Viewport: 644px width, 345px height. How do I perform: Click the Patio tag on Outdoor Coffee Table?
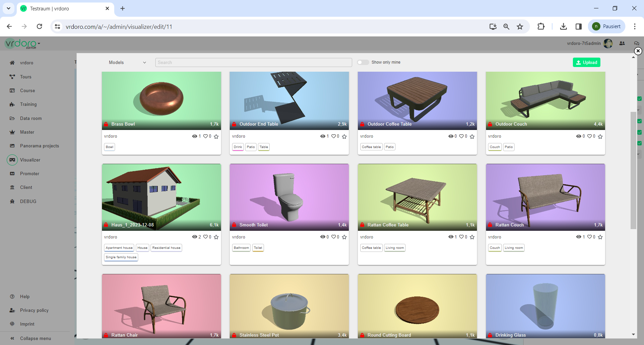pyautogui.click(x=389, y=147)
